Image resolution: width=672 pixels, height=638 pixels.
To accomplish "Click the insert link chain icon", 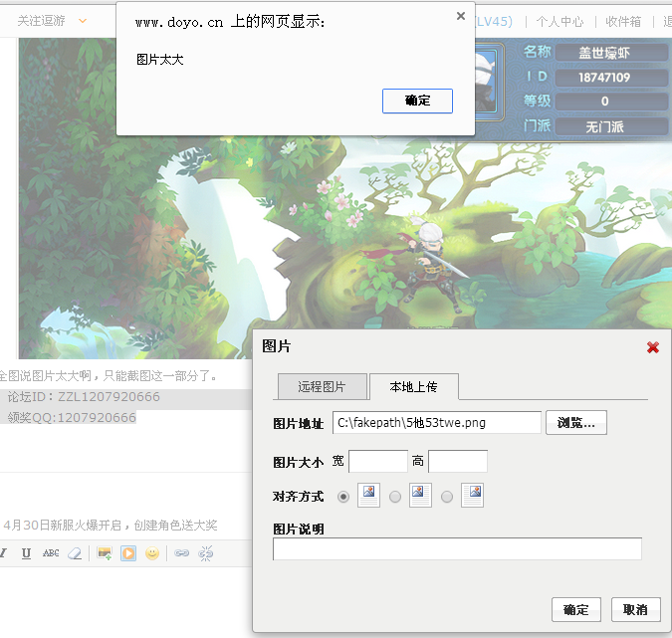I will tap(182, 553).
